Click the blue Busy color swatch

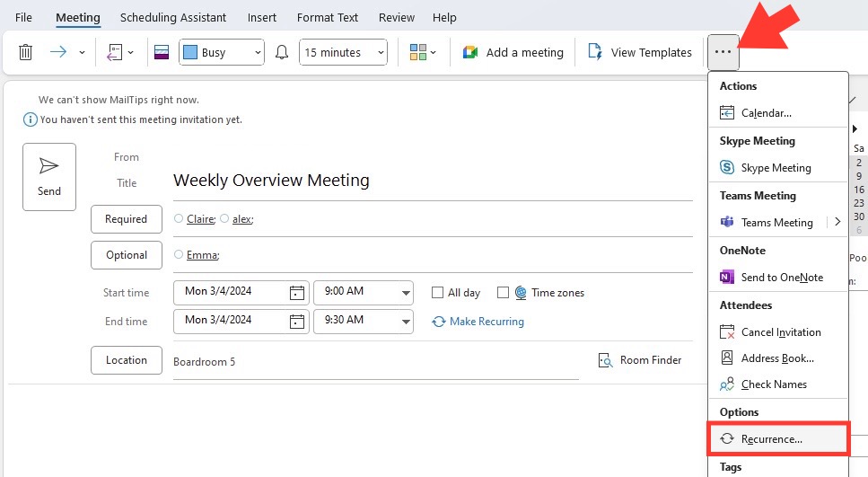coord(190,53)
